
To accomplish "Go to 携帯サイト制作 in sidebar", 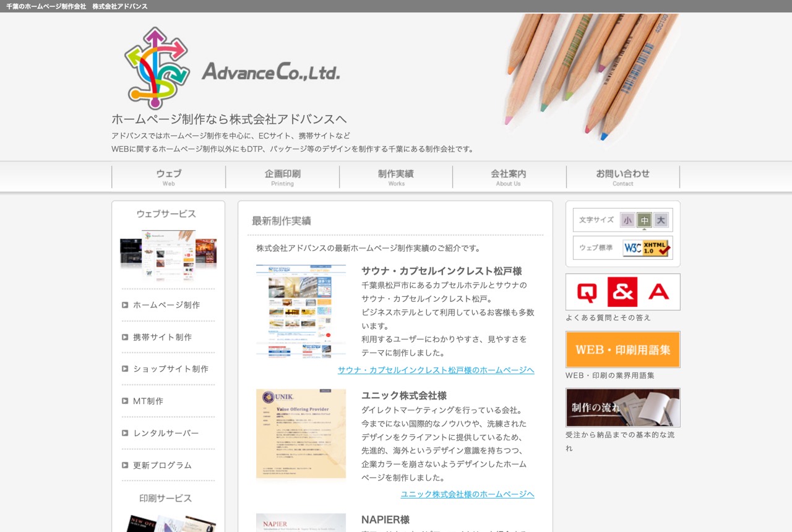I will [162, 337].
